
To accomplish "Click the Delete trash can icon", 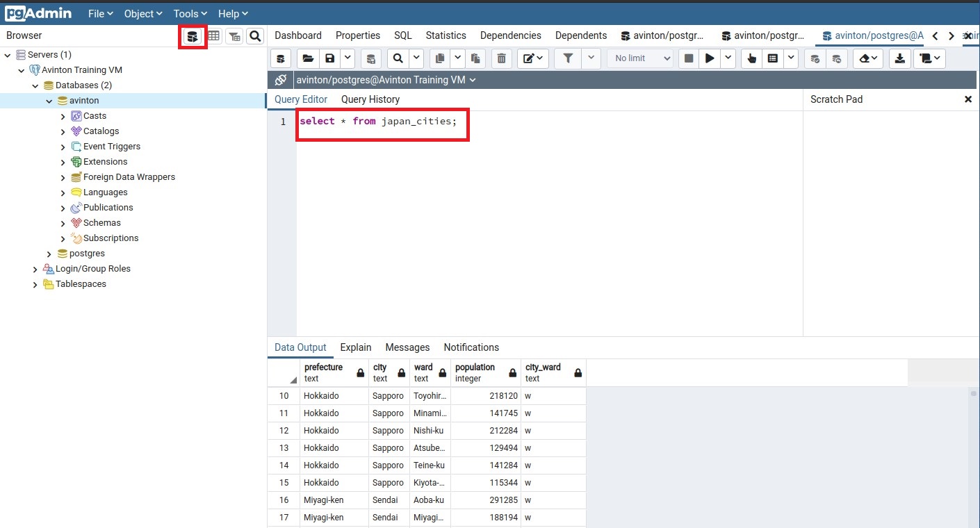I will click(503, 58).
